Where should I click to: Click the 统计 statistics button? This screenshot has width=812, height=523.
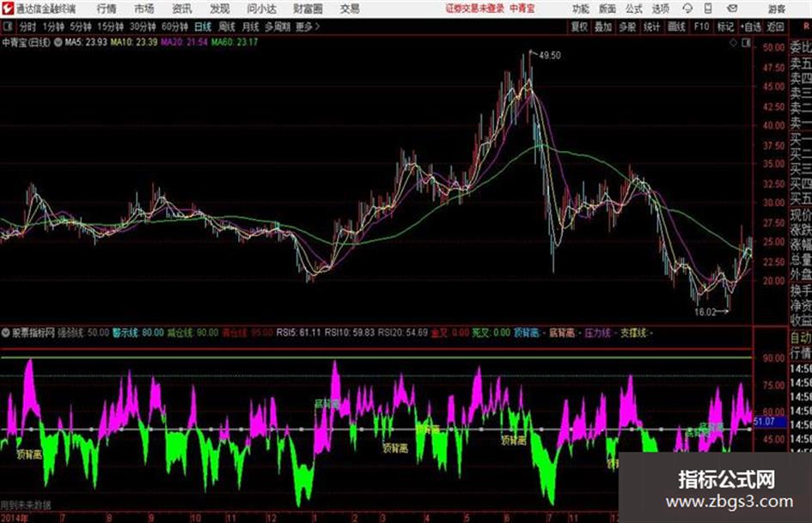[x=652, y=27]
